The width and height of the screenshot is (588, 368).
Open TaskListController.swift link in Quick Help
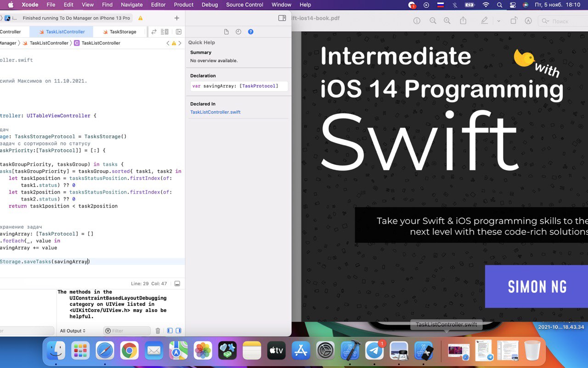tap(215, 112)
